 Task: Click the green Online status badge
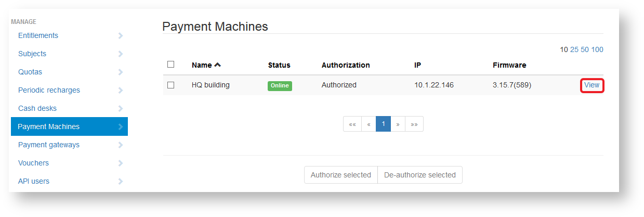(280, 85)
